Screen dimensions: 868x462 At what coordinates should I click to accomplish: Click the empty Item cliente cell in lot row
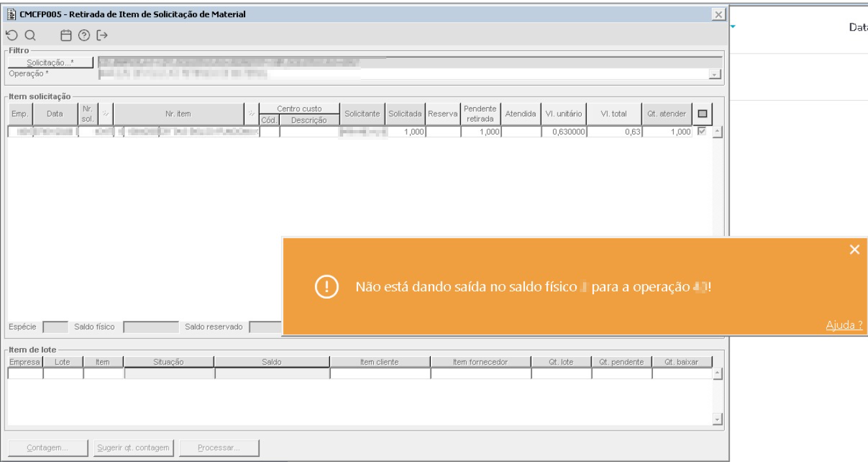[x=380, y=373]
